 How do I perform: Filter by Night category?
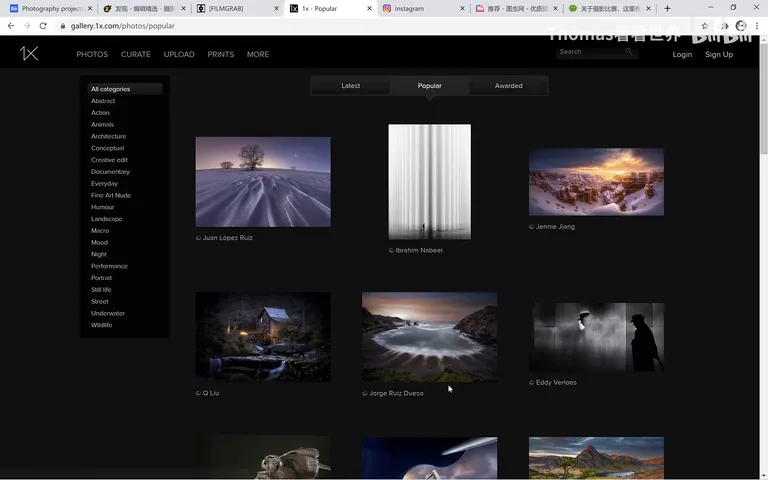point(98,254)
